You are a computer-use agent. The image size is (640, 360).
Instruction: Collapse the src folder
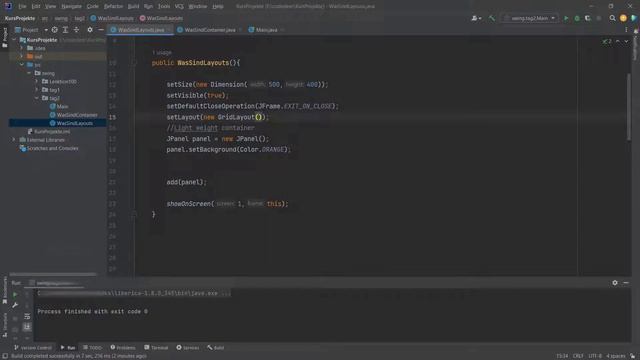click(22, 64)
